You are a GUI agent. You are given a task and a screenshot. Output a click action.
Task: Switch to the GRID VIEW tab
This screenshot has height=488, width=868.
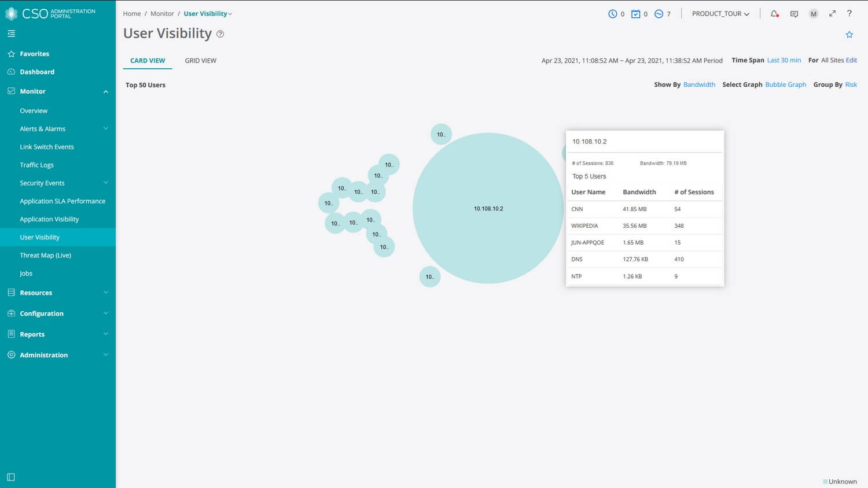pos(200,60)
